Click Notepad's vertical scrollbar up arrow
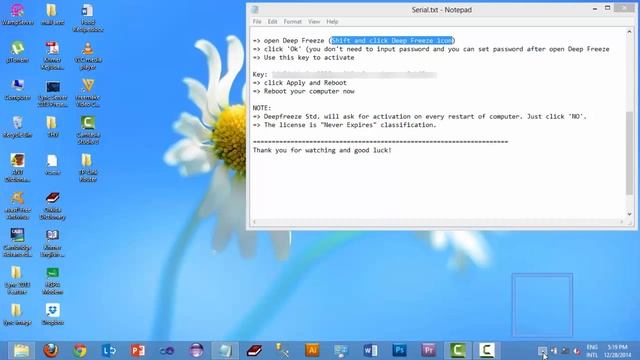Image resolution: width=640 pixels, height=360 pixels. [x=629, y=31]
